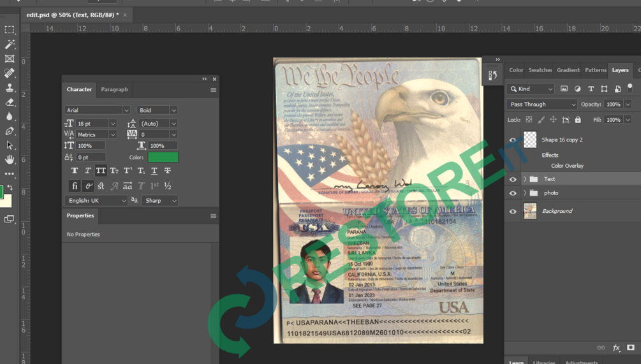Toggle standard ligatures fi button

(75, 186)
